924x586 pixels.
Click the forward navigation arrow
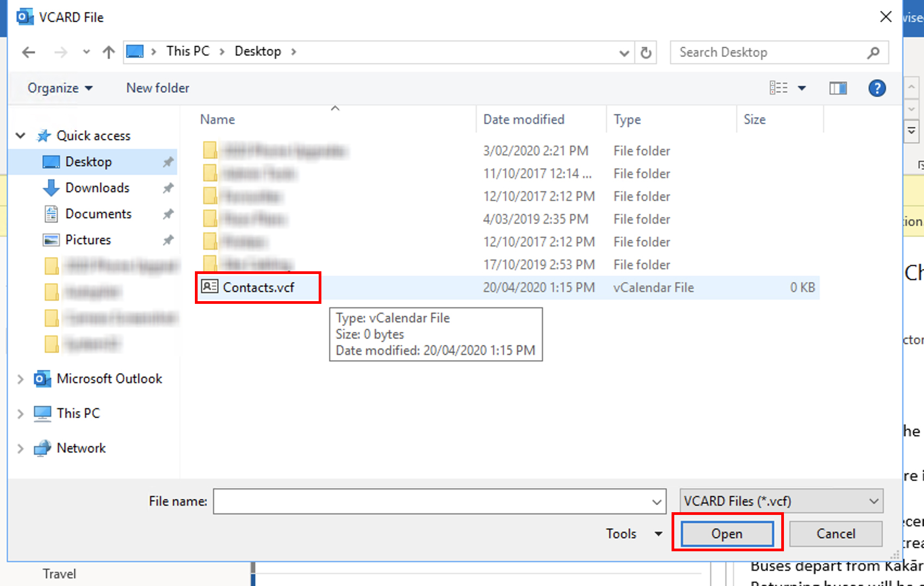click(x=61, y=52)
